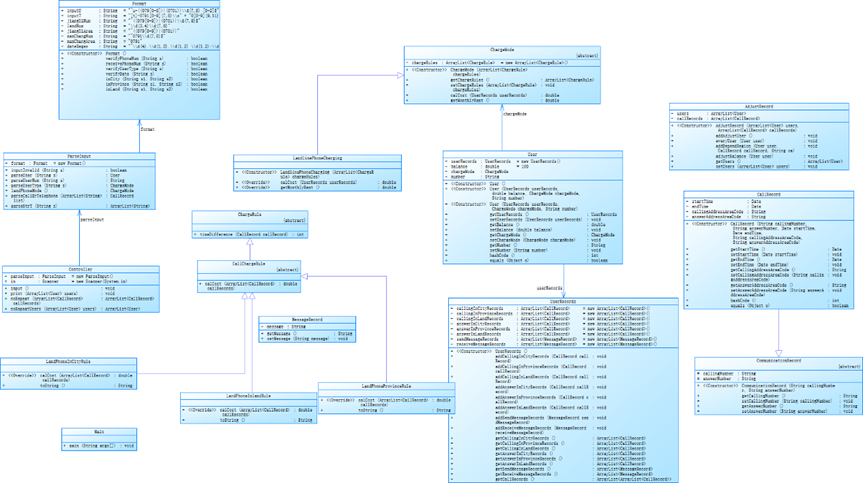Click the LandPhoneInCityRule class title
This screenshot has height=483, width=863.
click(68, 361)
